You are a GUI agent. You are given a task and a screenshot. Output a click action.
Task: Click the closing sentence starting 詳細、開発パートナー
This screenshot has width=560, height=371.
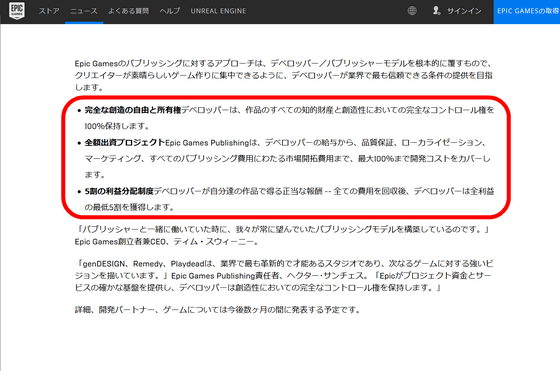(218, 310)
